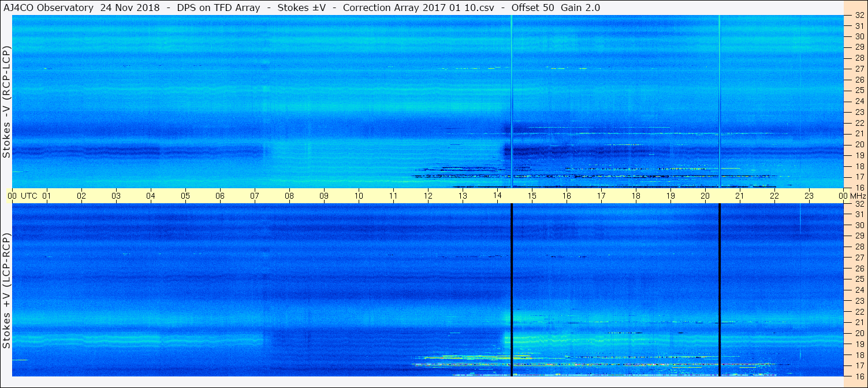868x388 pixels.
Task: Select hour "07" on the UTC time axis
Action: (x=255, y=196)
